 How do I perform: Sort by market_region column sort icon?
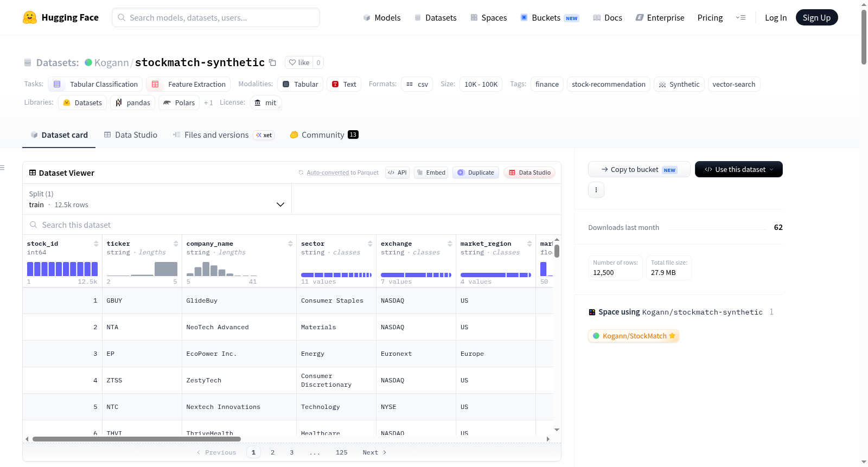coord(529,244)
